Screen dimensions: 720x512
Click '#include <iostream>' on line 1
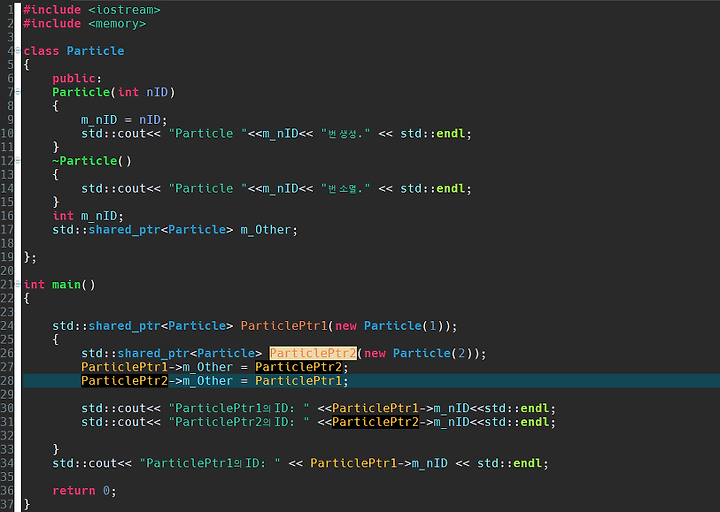pyautogui.click(x=92, y=10)
